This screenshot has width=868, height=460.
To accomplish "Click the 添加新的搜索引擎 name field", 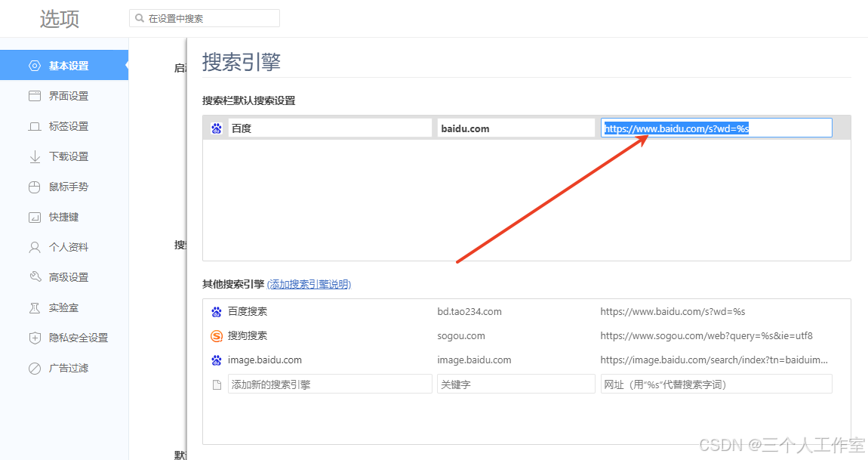I will [x=330, y=384].
